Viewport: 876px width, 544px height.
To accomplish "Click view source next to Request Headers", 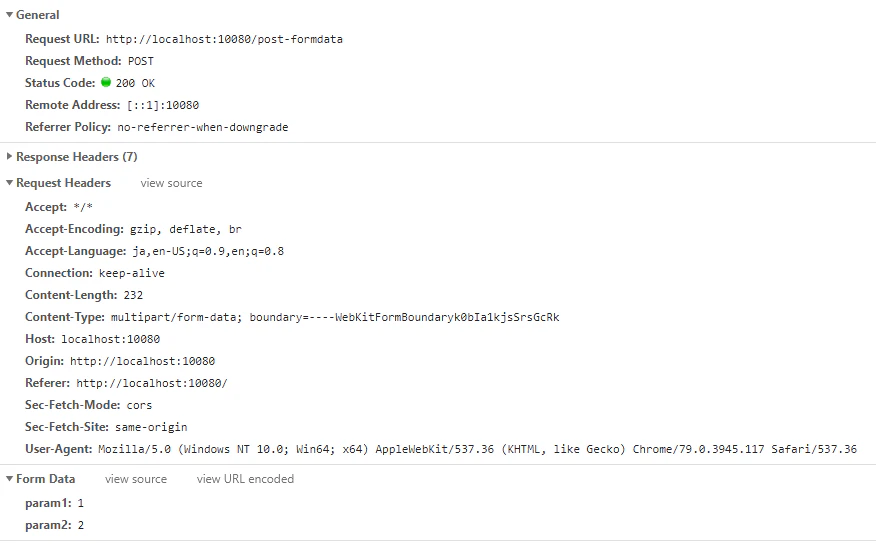I will [x=171, y=183].
